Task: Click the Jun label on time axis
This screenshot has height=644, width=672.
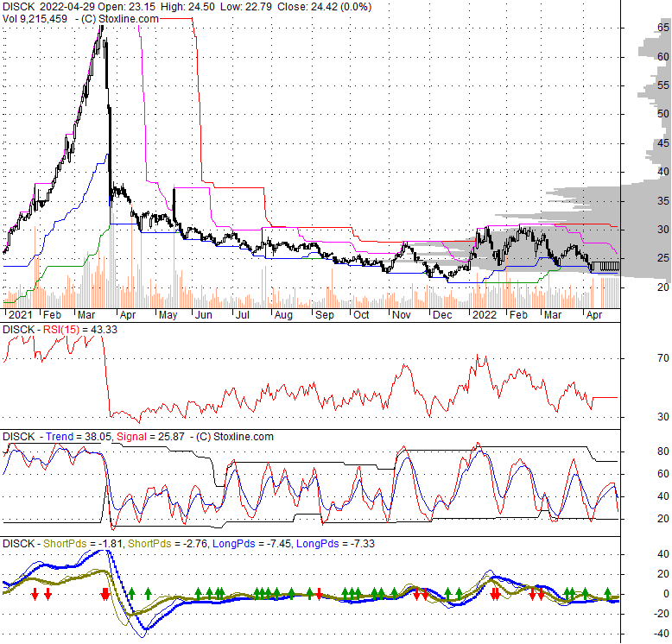Action: pos(204,315)
